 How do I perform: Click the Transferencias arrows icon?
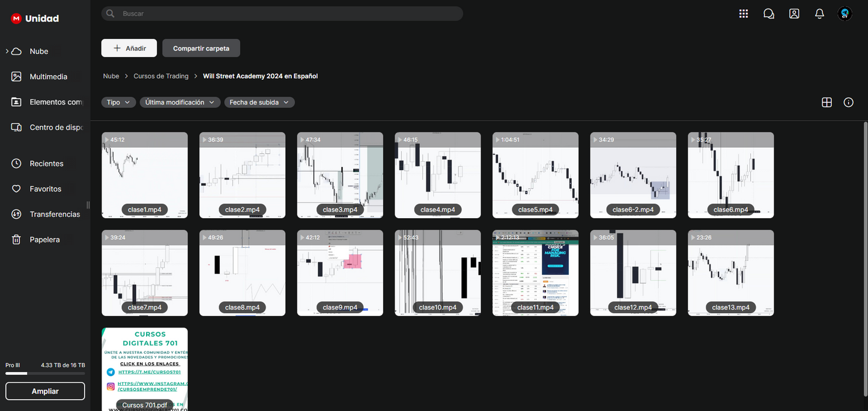[x=17, y=215]
